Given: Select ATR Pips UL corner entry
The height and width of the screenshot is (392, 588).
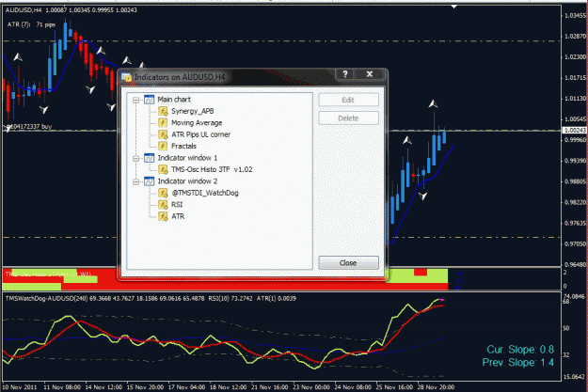Looking at the screenshot, I should click(200, 134).
